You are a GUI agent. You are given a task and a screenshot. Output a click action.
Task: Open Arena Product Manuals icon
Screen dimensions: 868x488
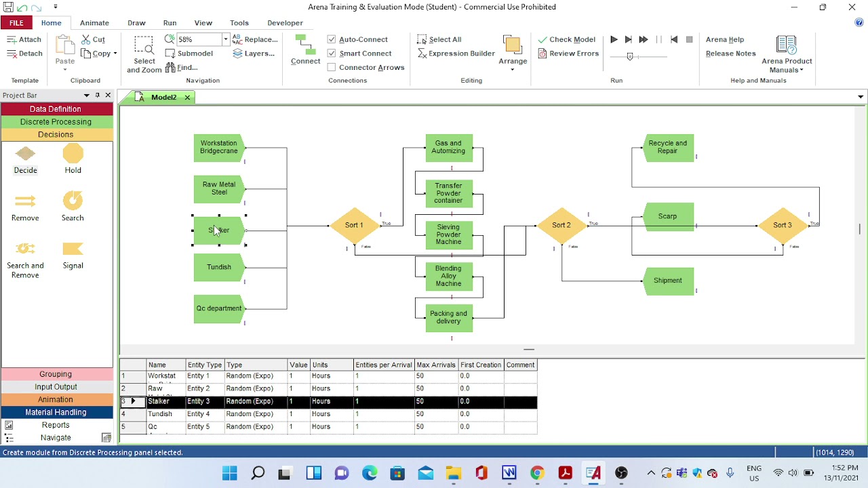click(787, 45)
